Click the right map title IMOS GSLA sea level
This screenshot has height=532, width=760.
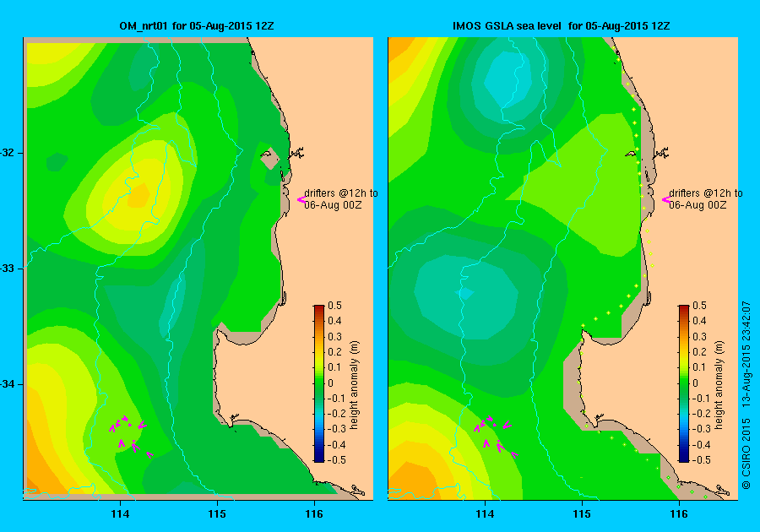[x=562, y=25]
